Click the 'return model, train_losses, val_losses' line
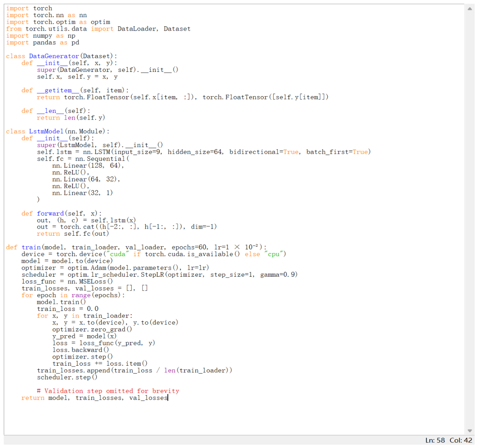478x448 pixels. (94, 398)
